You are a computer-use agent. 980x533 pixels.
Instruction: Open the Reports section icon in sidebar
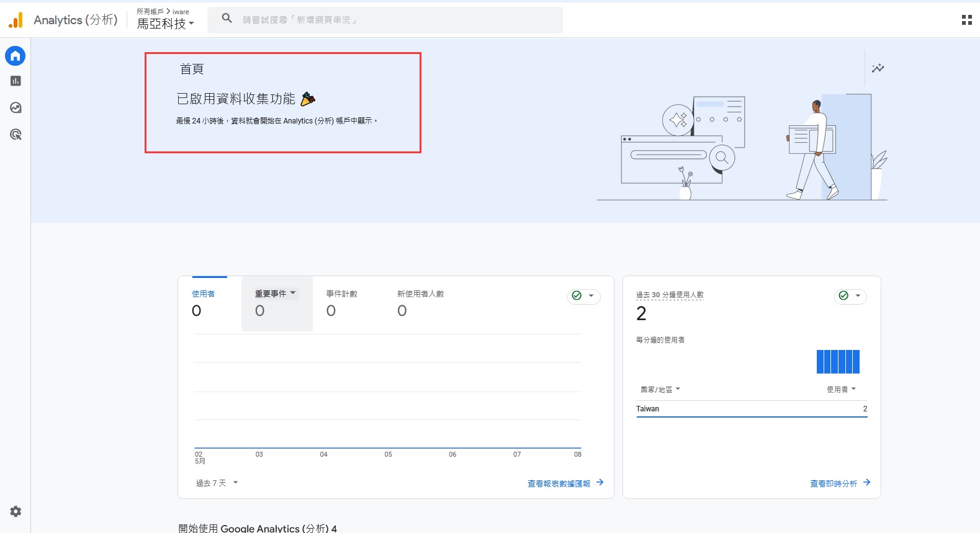[16, 81]
